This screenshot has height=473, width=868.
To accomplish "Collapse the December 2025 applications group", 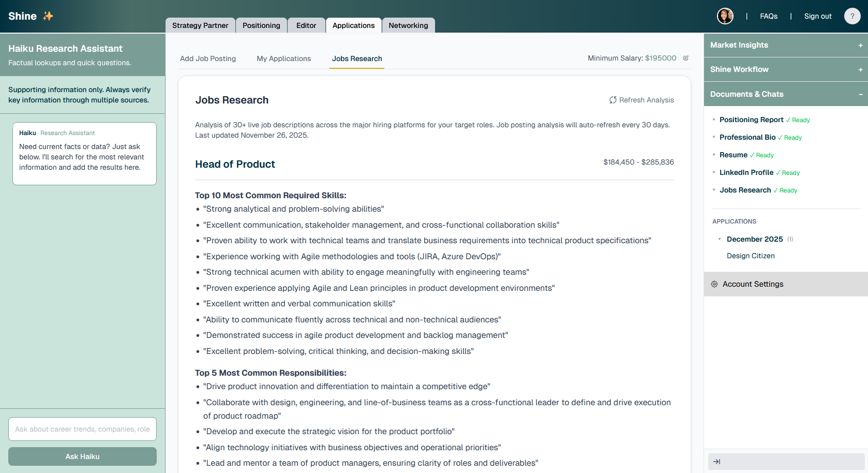I will pyautogui.click(x=720, y=239).
